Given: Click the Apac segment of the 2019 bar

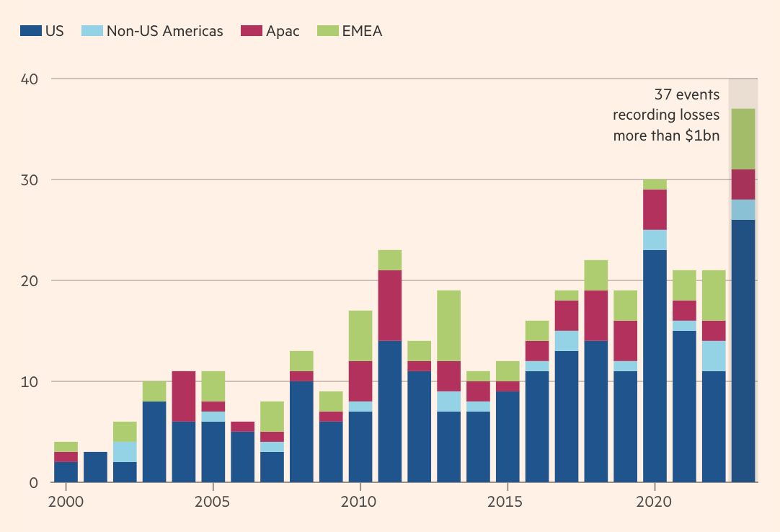Looking at the screenshot, I should [x=625, y=341].
